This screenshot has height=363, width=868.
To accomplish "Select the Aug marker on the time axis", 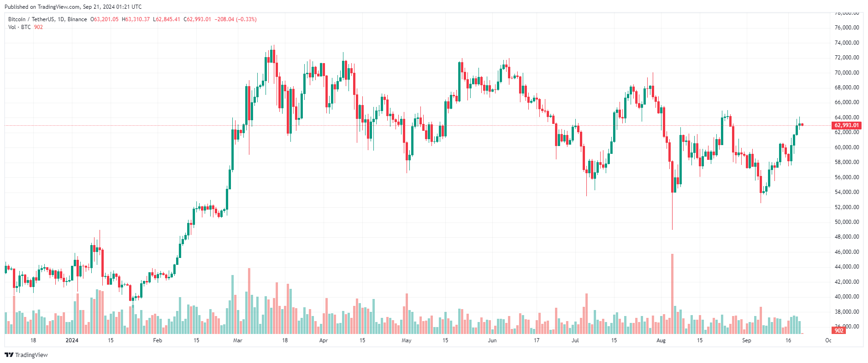I will pos(661,340).
